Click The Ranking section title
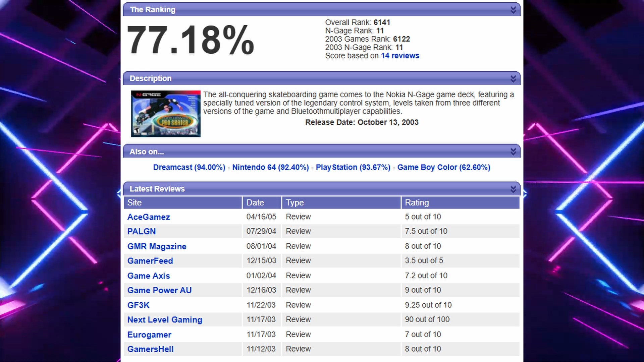 point(153,10)
